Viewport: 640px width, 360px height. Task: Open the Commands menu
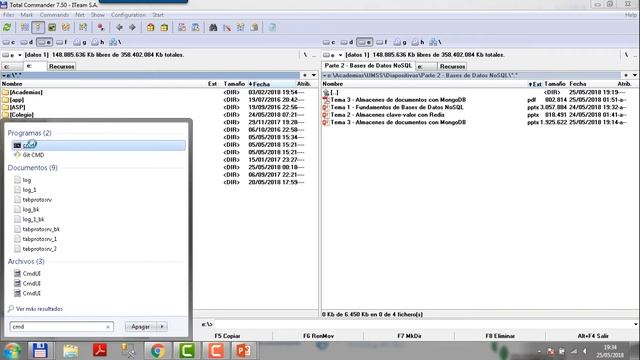(54, 15)
